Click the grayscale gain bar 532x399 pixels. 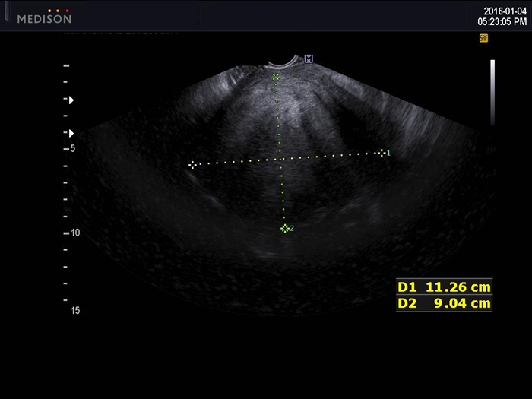point(492,93)
